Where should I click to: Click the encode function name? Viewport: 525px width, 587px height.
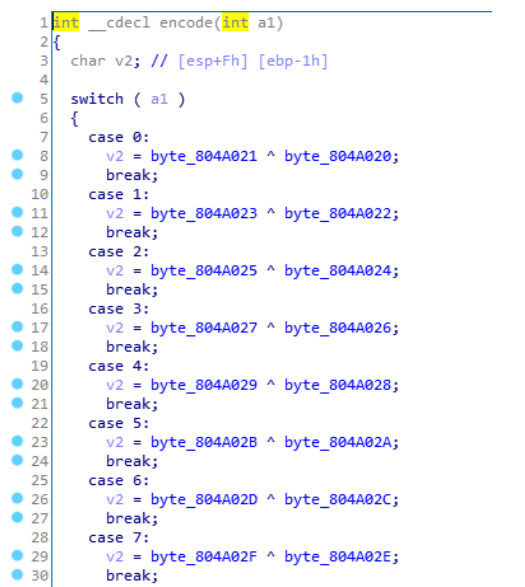[x=186, y=23]
